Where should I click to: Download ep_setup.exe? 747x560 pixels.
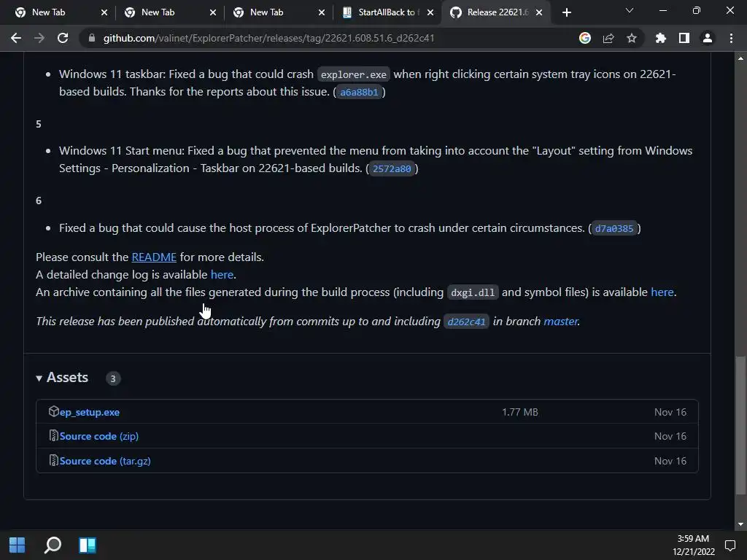point(90,413)
